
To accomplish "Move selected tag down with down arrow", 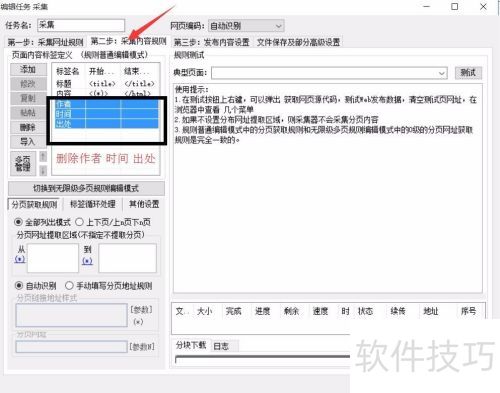I will pos(43,171).
